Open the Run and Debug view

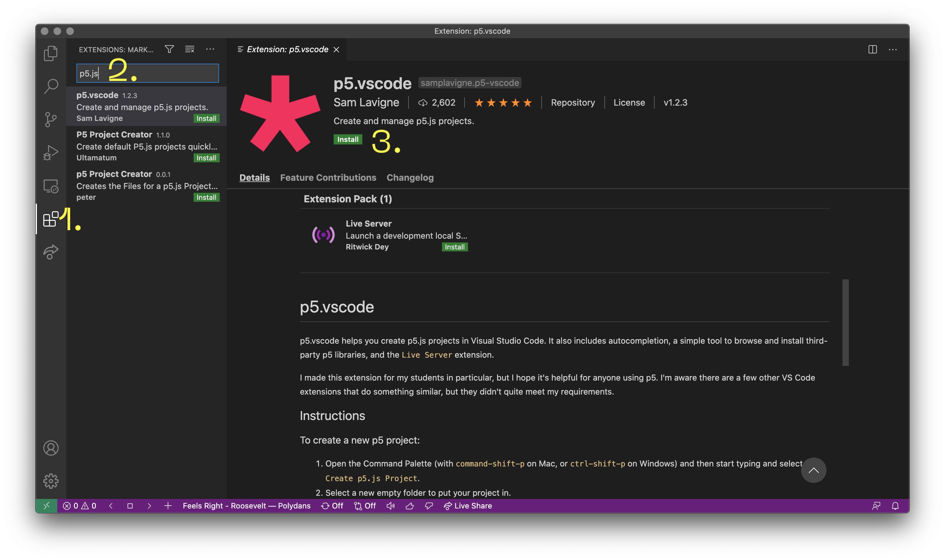(51, 152)
